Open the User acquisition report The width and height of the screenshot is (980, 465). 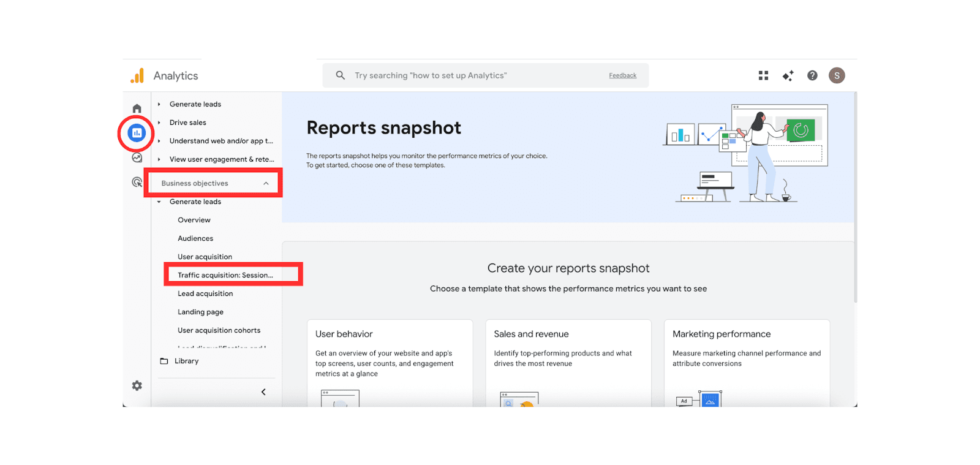point(205,257)
